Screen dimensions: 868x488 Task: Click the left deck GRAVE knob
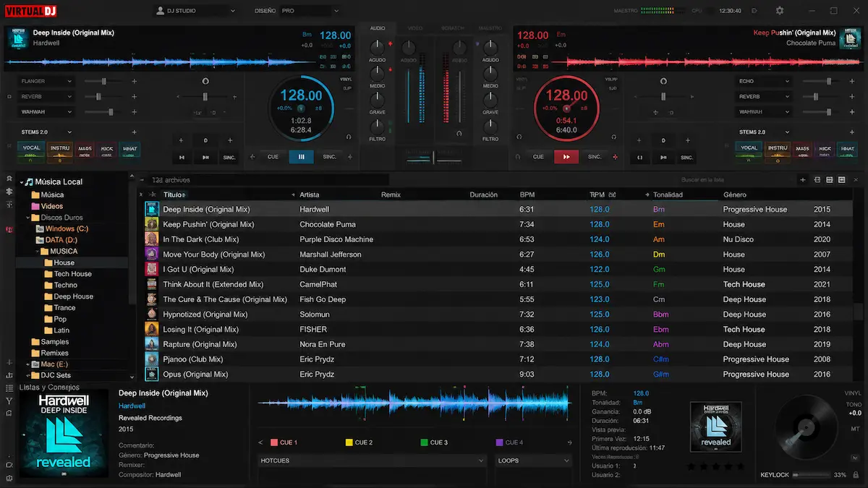pyautogui.click(x=378, y=100)
